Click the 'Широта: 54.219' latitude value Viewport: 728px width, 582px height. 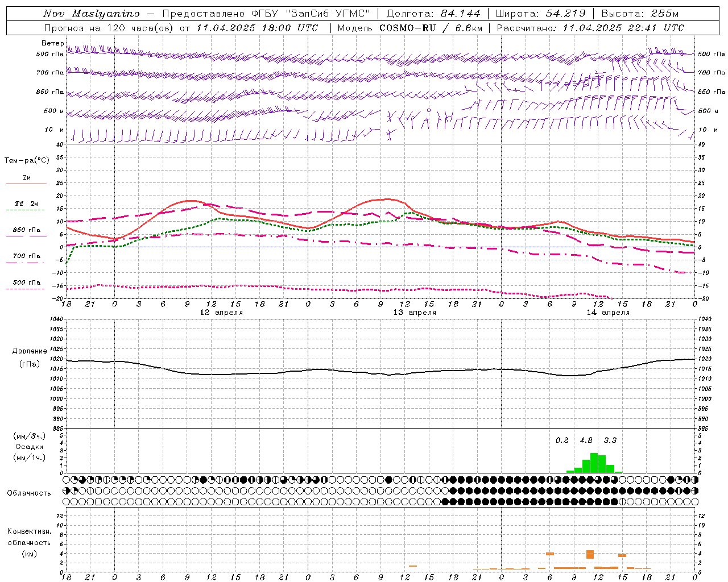click(x=540, y=14)
